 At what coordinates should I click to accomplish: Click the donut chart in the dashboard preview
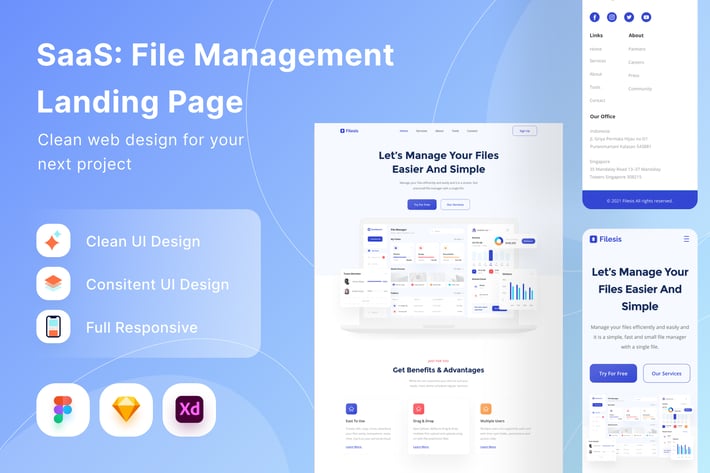[x=499, y=241]
